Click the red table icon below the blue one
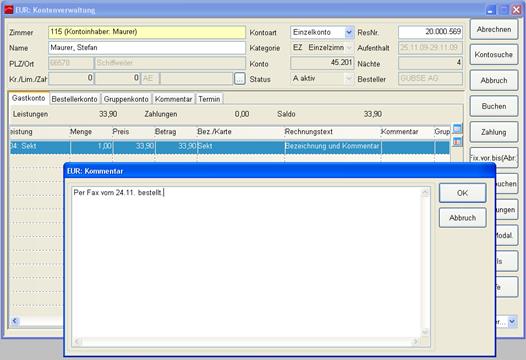 (457, 142)
